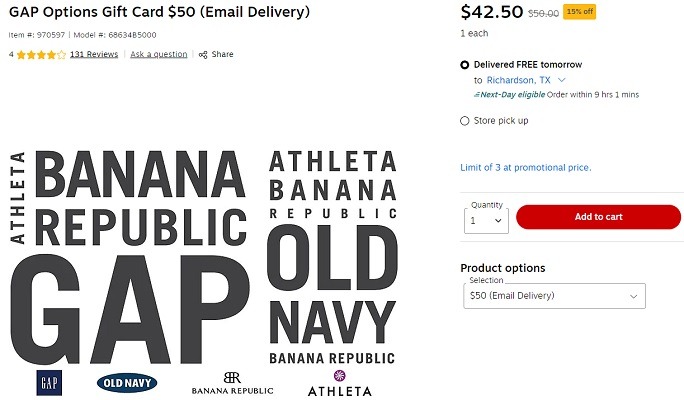
Task: Click the Old Navy oval logo
Action: [127, 383]
